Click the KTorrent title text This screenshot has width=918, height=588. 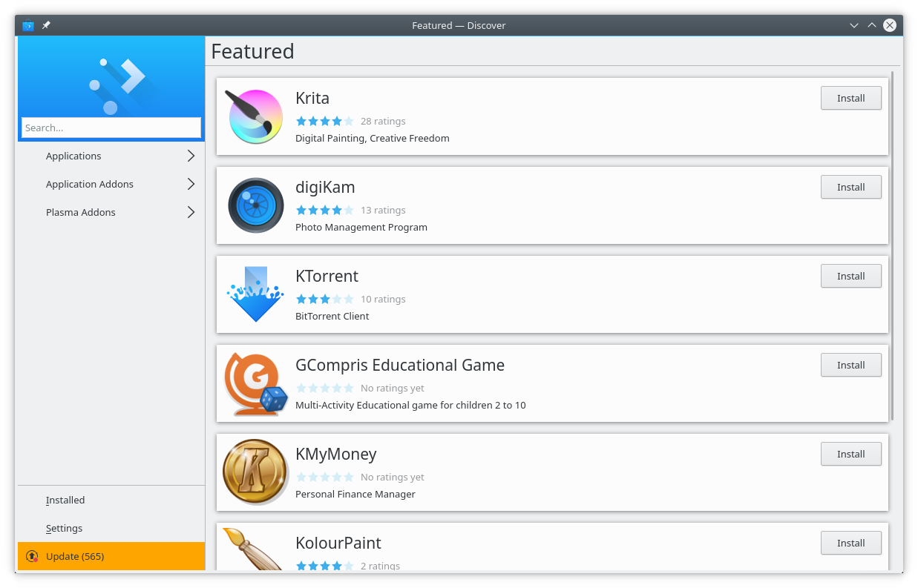tap(327, 276)
